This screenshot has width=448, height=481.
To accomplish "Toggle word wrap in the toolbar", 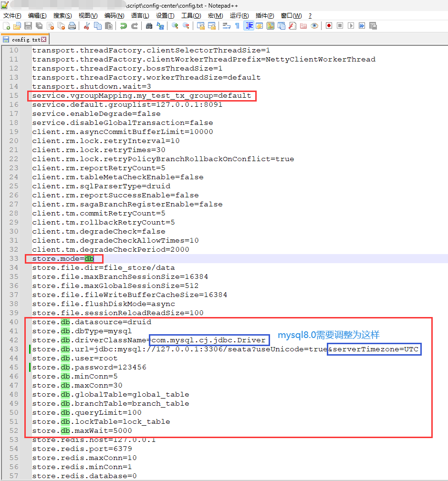I will [227, 26].
